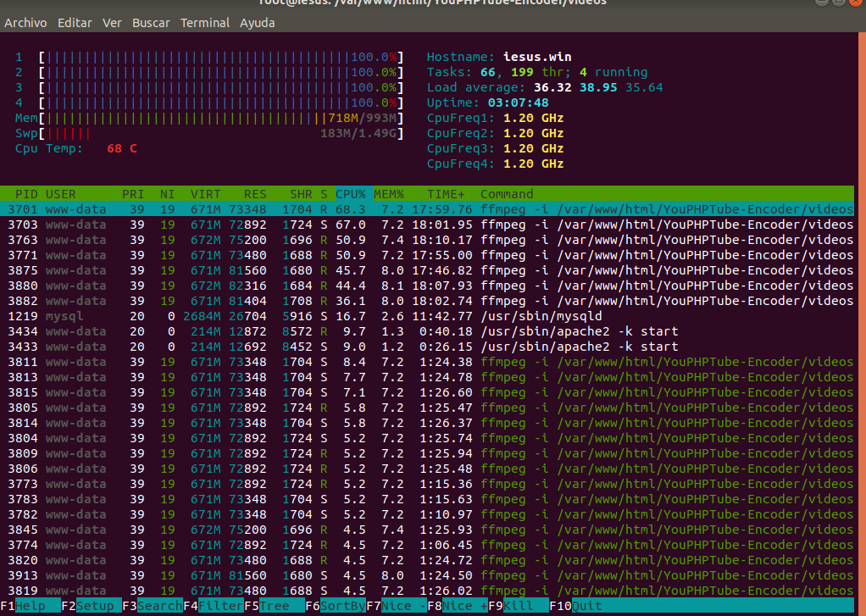866x616 pixels.
Task: Select process row with PID 3913
Action: [x=427, y=575]
